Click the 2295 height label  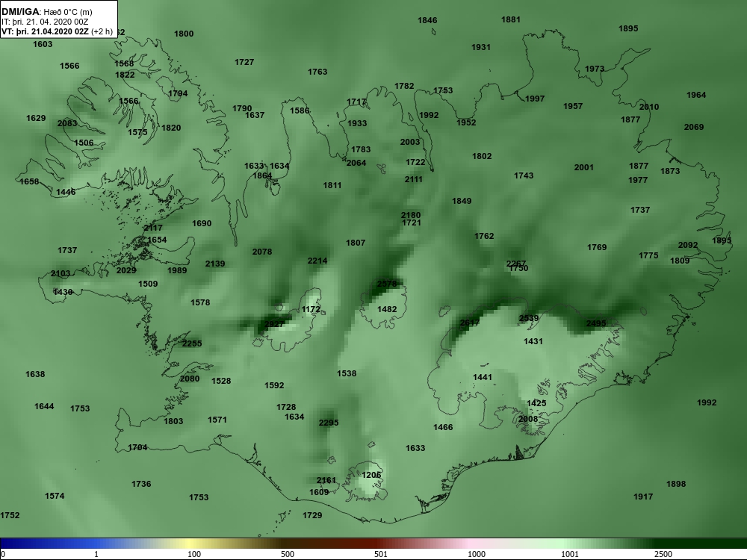point(328,423)
